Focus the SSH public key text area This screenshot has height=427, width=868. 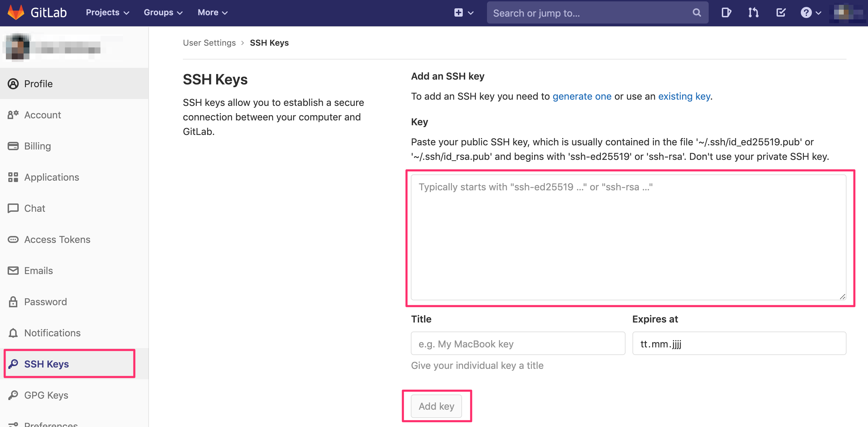tap(628, 237)
